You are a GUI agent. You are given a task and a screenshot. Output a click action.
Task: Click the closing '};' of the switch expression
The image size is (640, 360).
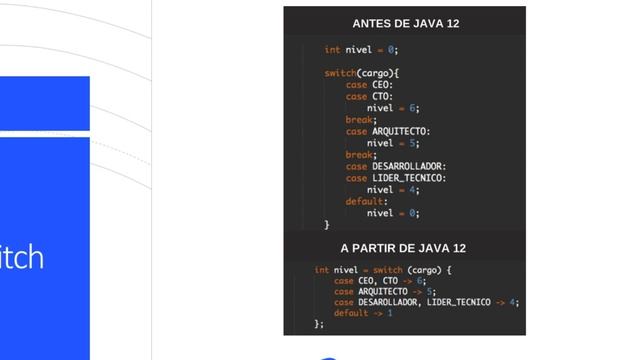coord(319,324)
